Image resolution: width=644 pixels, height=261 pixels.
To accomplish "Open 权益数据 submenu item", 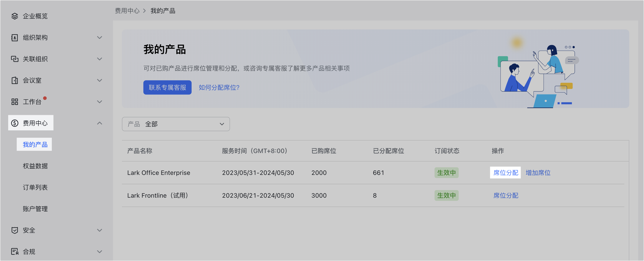I will [35, 166].
